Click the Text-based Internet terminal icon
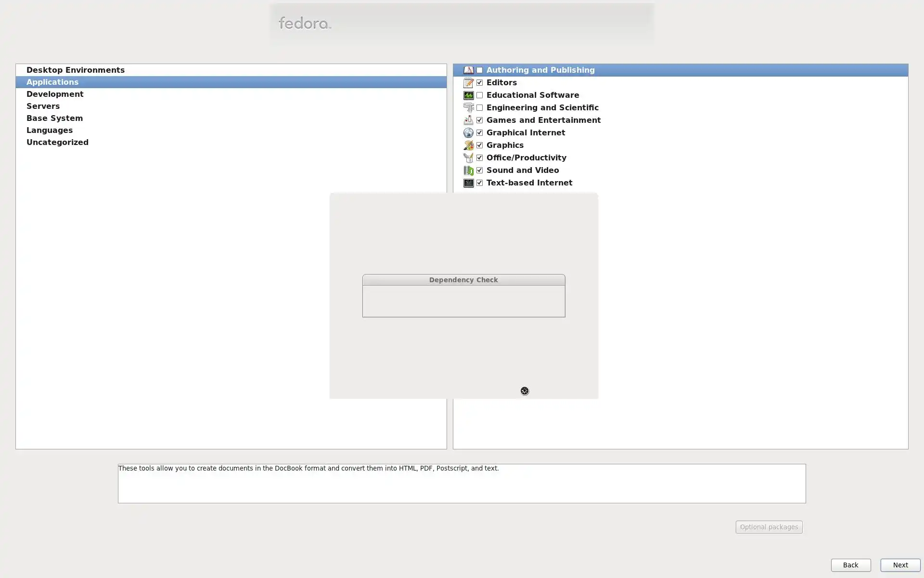Viewport: 924px width, 578px height. [x=468, y=183]
